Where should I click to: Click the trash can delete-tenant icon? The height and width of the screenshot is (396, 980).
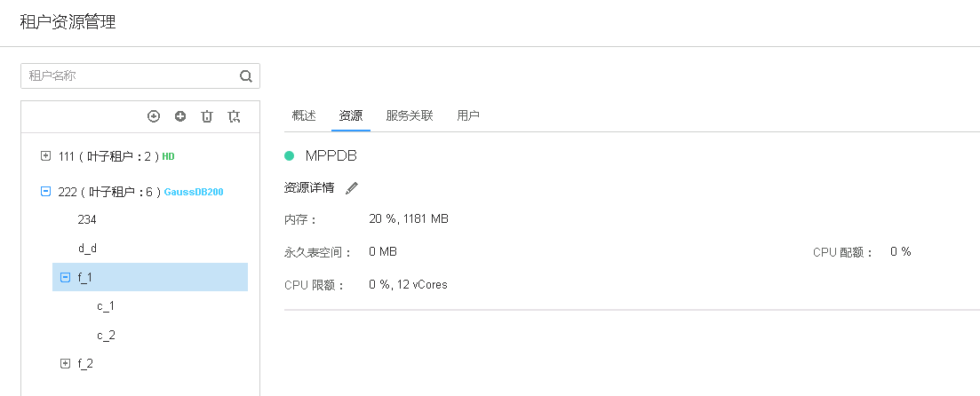pos(207,116)
